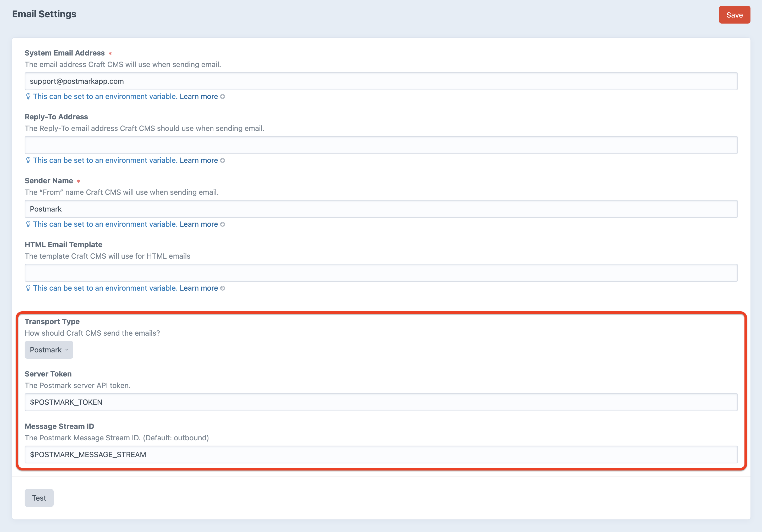
Task: Click the HTML Email Template field
Action: point(381,273)
